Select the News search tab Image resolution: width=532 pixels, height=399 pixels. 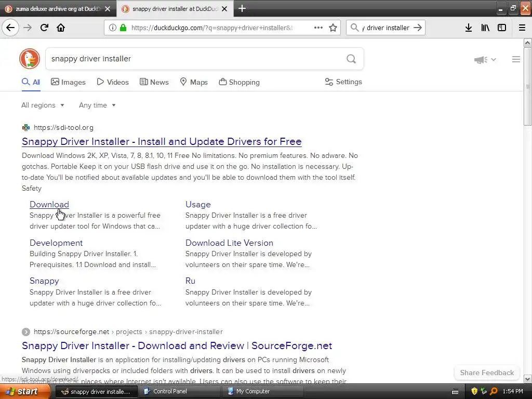click(154, 82)
